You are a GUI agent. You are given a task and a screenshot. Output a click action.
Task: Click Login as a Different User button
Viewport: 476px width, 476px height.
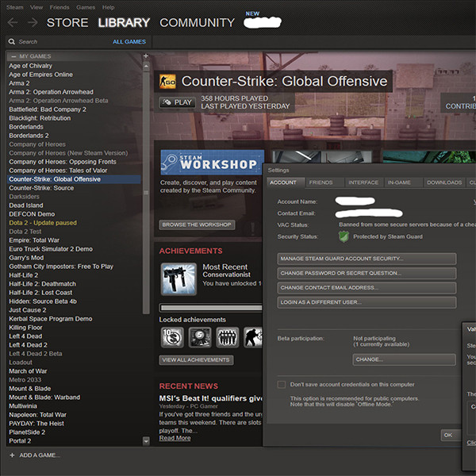click(367, 302)
